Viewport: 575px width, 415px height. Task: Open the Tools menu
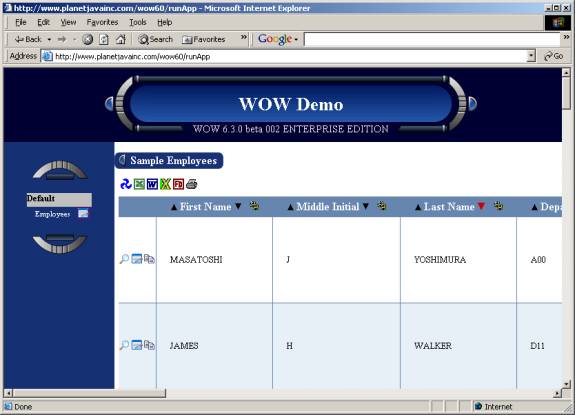pos(138,22)
